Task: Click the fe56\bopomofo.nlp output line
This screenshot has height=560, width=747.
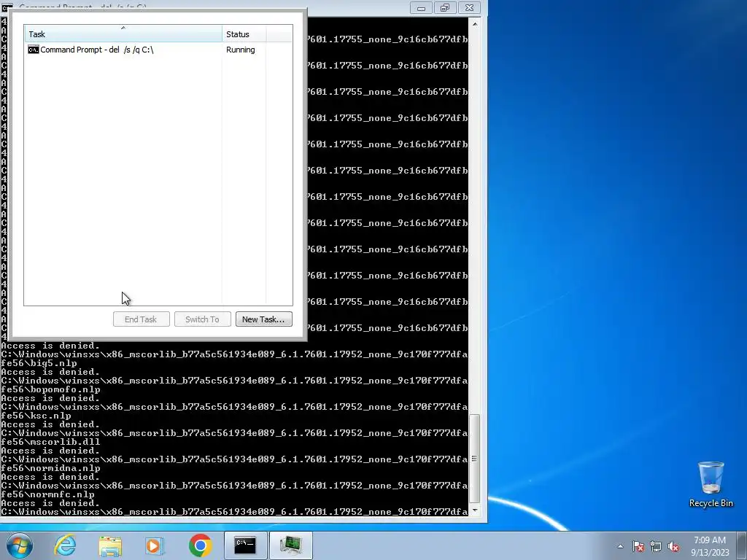Action: [50, 389]
